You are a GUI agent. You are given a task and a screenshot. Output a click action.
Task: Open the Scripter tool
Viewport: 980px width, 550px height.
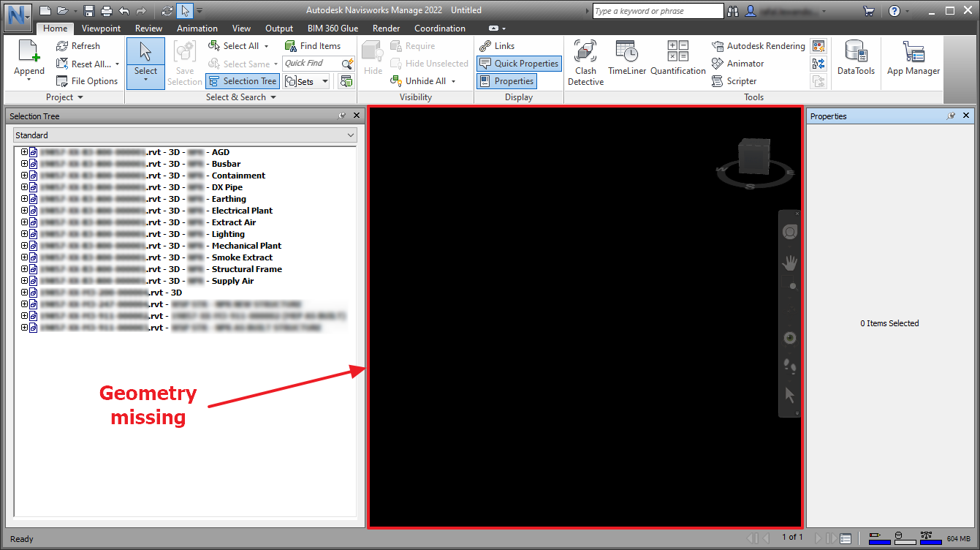(x=734, y=81)
